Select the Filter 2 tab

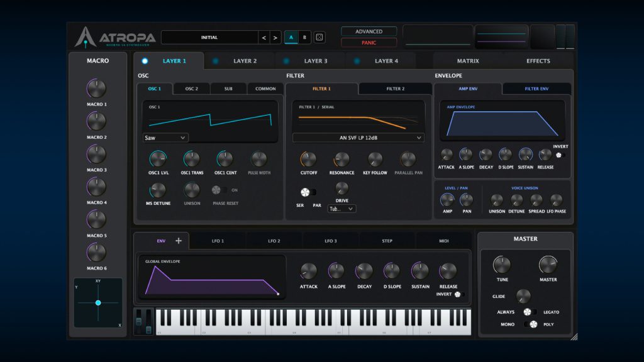[x=395, y=89]
